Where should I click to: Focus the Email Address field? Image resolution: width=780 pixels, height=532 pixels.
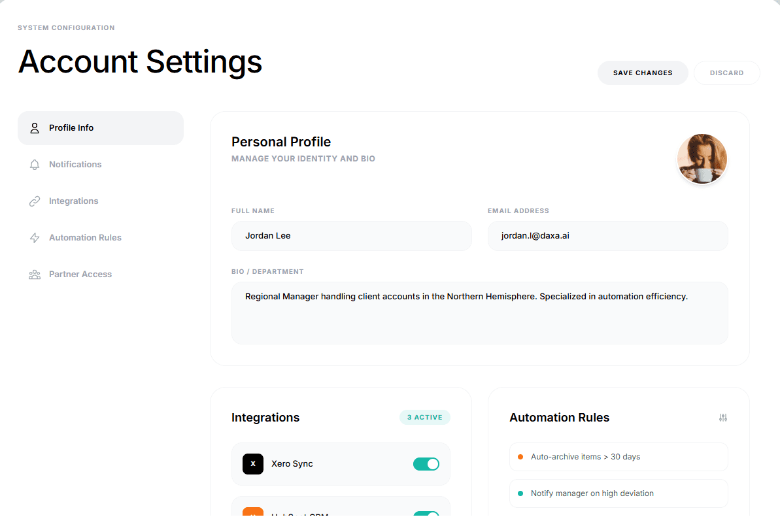607,236
